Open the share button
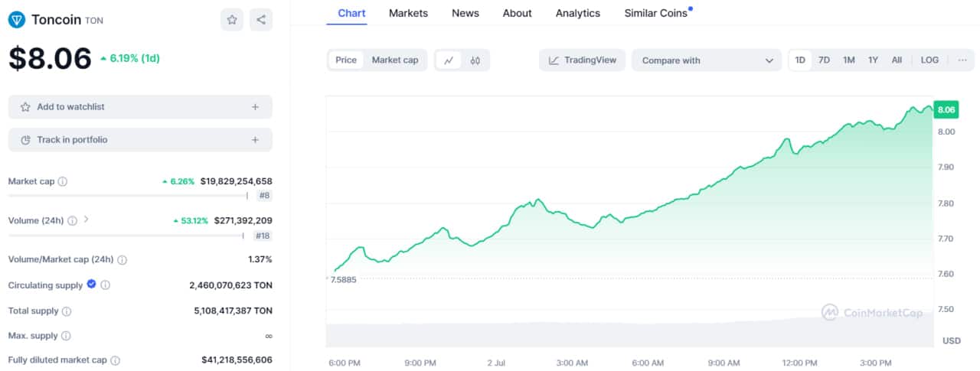980x371 pixels. point(261,20)
